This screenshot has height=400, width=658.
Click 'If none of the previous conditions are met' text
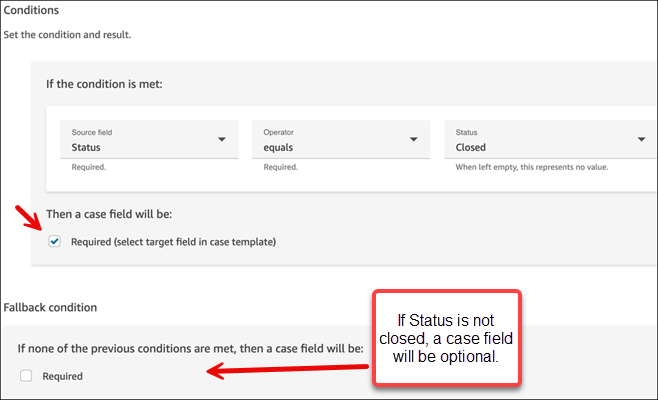(190, 348)
